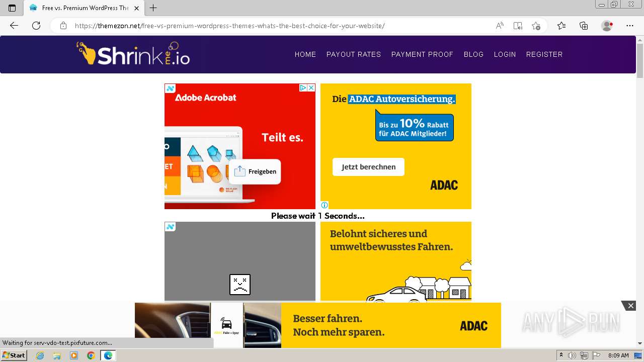Close the bottom banner ad
Image resolution: width=644 pixels, height=362 pixels.
[630, 306]
